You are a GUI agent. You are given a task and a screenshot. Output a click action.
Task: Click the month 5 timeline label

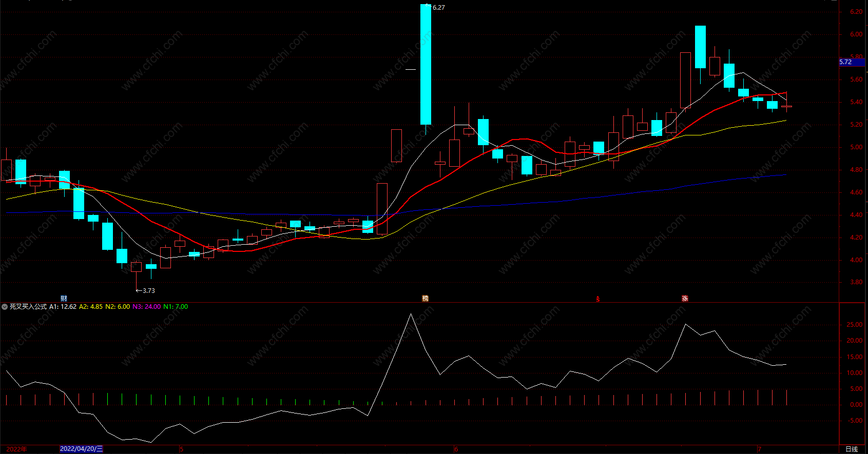click(x=182, y=449)
